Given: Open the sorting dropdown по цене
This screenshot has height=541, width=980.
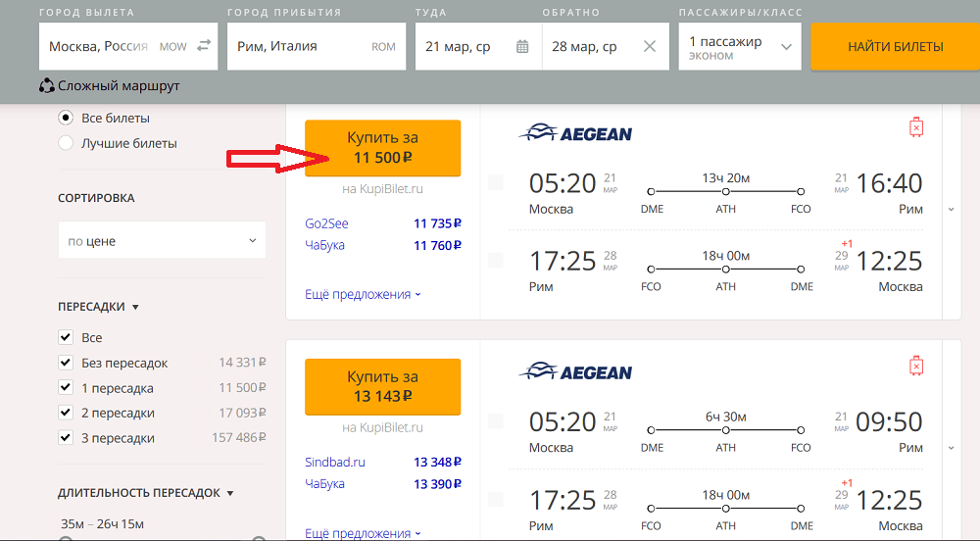Looking at the screenshot, I should 162,240.
